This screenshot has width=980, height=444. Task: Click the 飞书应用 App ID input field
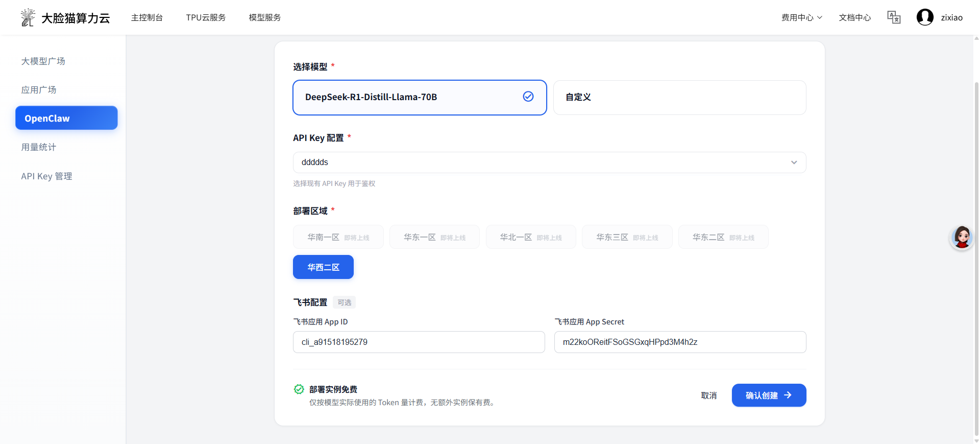click(419, 342)
